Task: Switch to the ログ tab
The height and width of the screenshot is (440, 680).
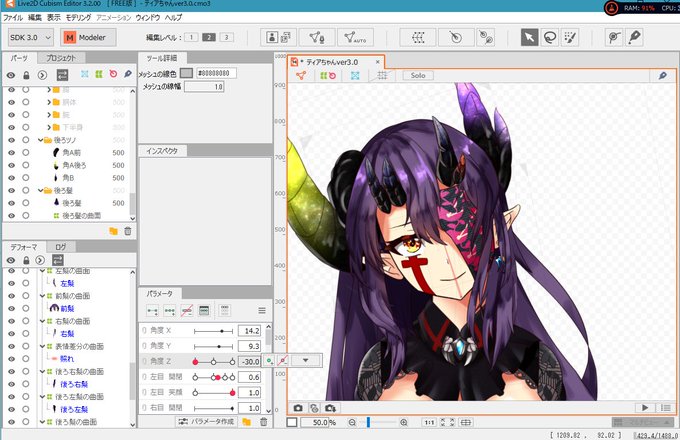Action: (61, 247)
